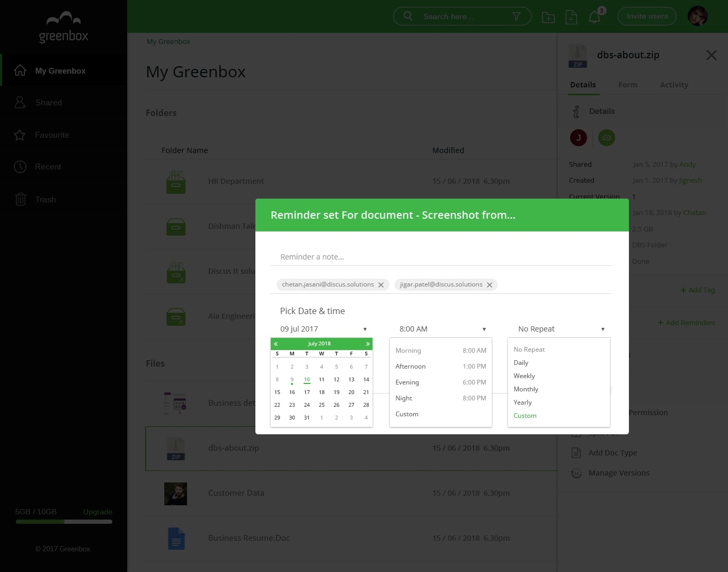Screen dimensions: 728x572
Task: Open notifications bell icon
Action: tap(594, 17)
